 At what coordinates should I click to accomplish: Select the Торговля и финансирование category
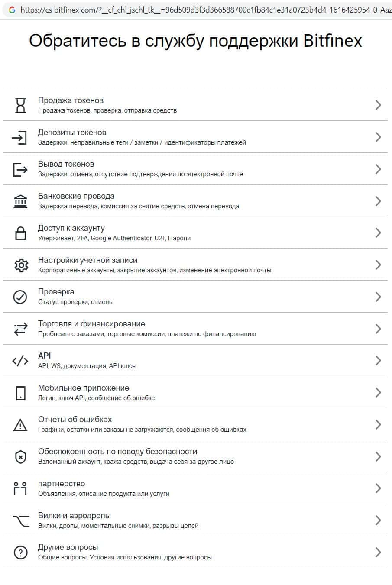[91, 324]
